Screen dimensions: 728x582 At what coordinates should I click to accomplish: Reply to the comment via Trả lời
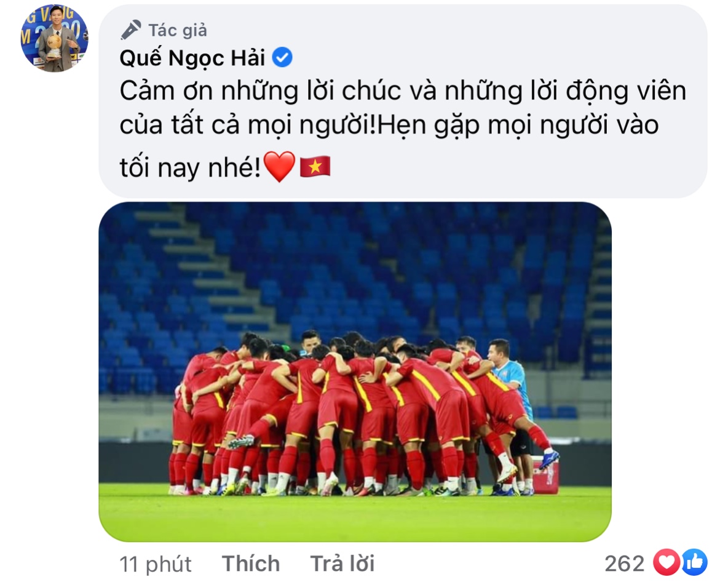click(342, 564)
